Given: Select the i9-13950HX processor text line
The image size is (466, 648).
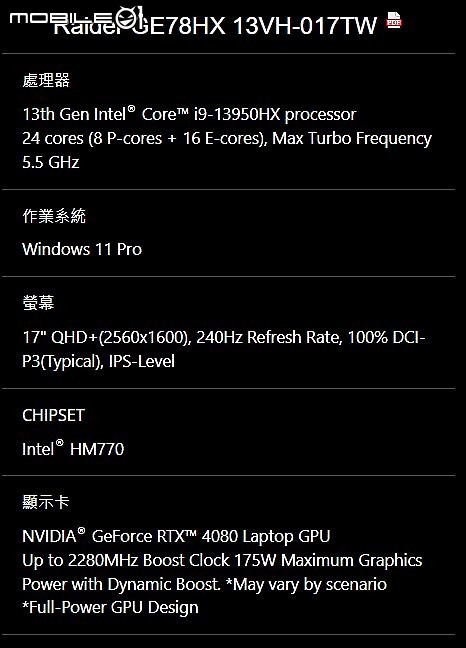Looking at the screenshot, I should point(189,114).
